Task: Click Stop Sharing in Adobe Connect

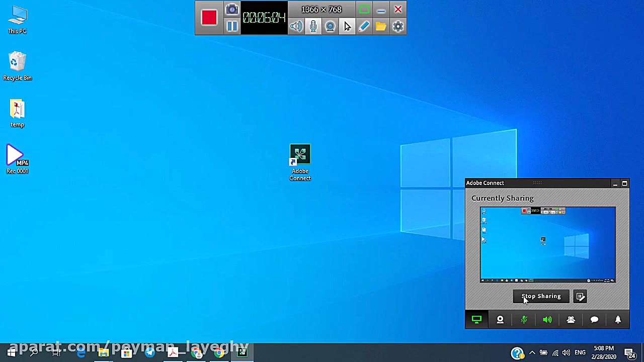Action: (541, 297)
